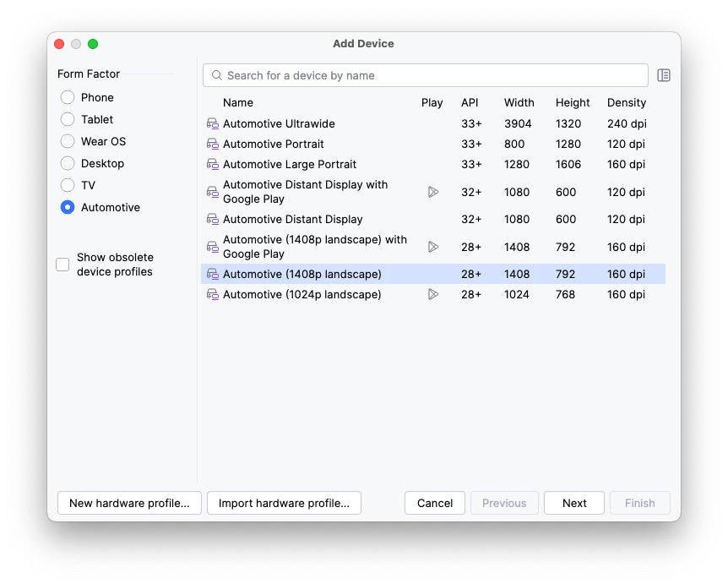The width and height of the screenshot is (728, 584).
Task: Click Play Store icon on 1408p landscape with Google Play
Action: 432,247
